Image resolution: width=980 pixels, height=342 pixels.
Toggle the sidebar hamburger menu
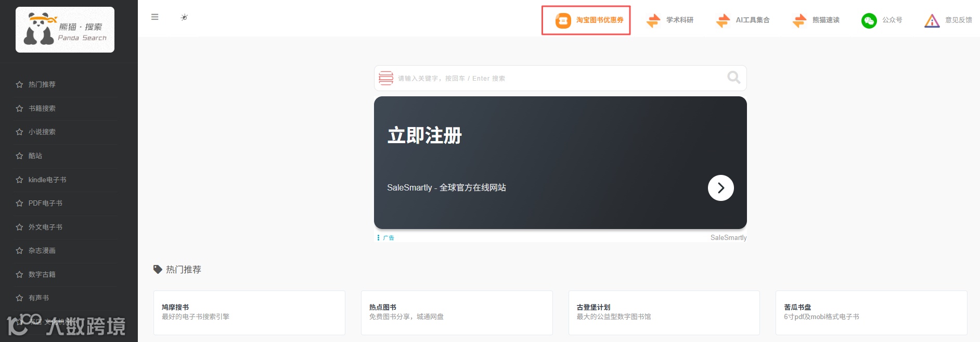click(x=154, y=17)
